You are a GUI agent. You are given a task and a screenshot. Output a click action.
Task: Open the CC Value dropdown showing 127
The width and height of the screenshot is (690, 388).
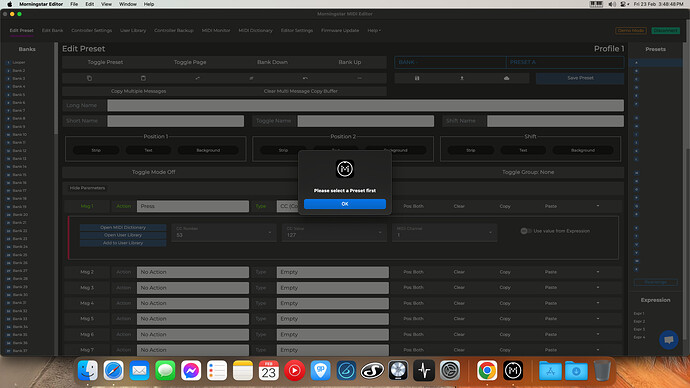click(334, 232)
